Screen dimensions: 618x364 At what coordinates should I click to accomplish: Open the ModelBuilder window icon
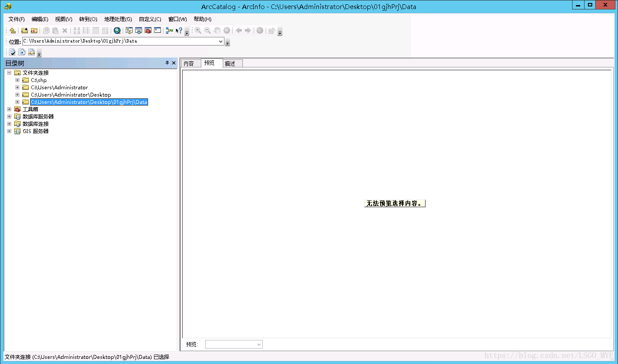click(x=170, y=30)
